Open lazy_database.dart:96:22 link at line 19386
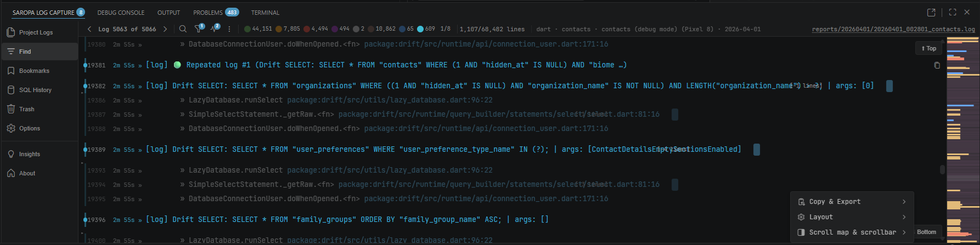Image resolution: width=980 pixels, height=245 pixels. (x=390, y=100)
